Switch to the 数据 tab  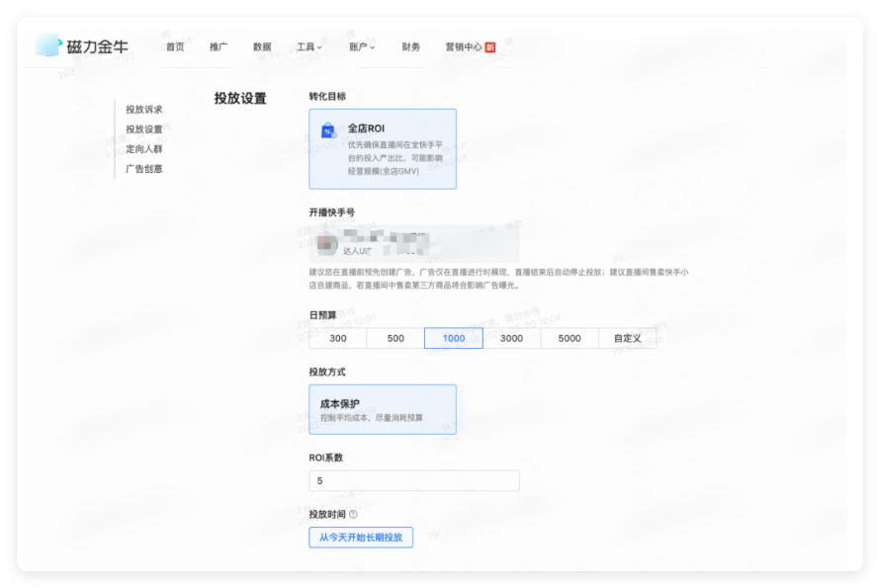260,45
